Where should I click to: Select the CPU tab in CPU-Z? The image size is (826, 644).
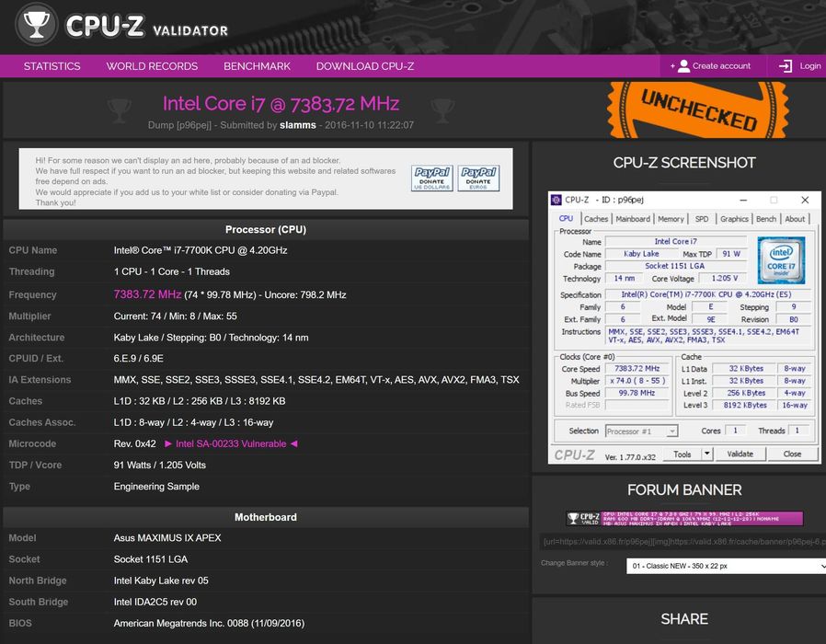[567, 218]
